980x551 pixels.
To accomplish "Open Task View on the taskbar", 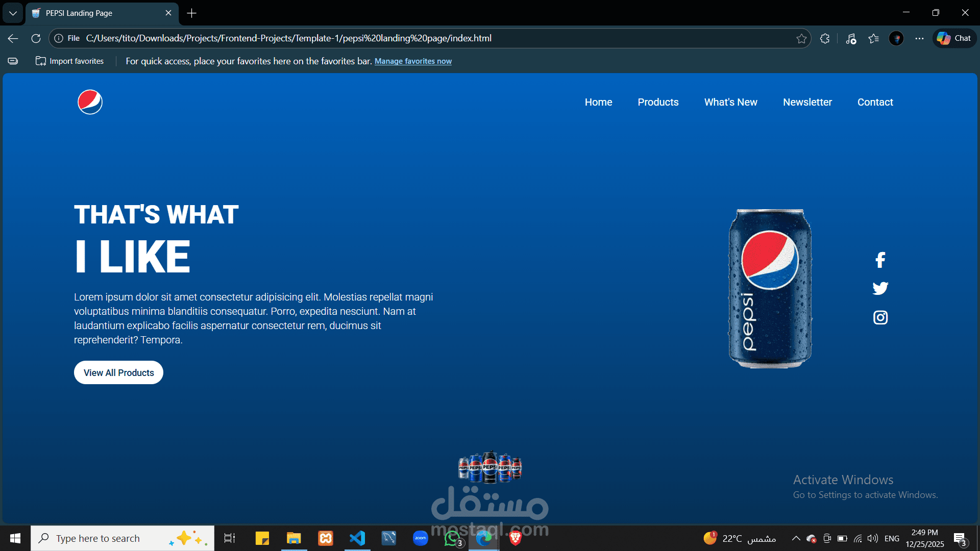I will point(230,538).
